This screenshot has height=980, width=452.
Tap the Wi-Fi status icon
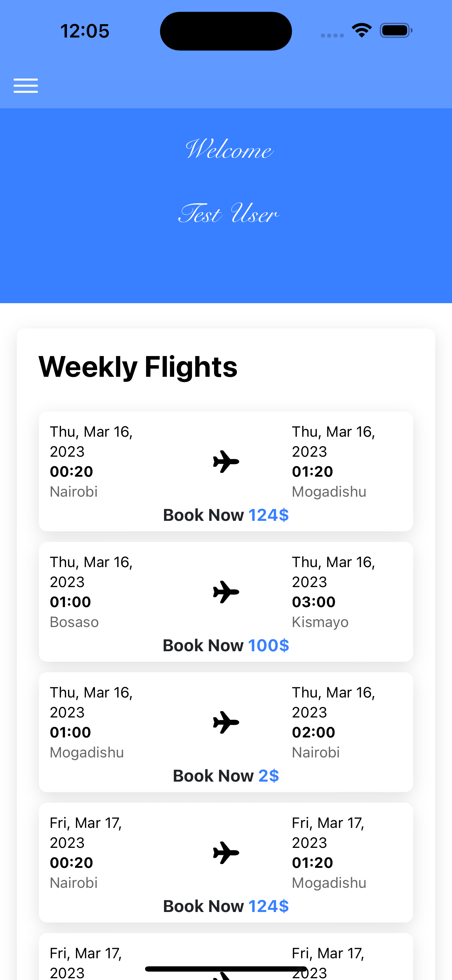(362, 30)
